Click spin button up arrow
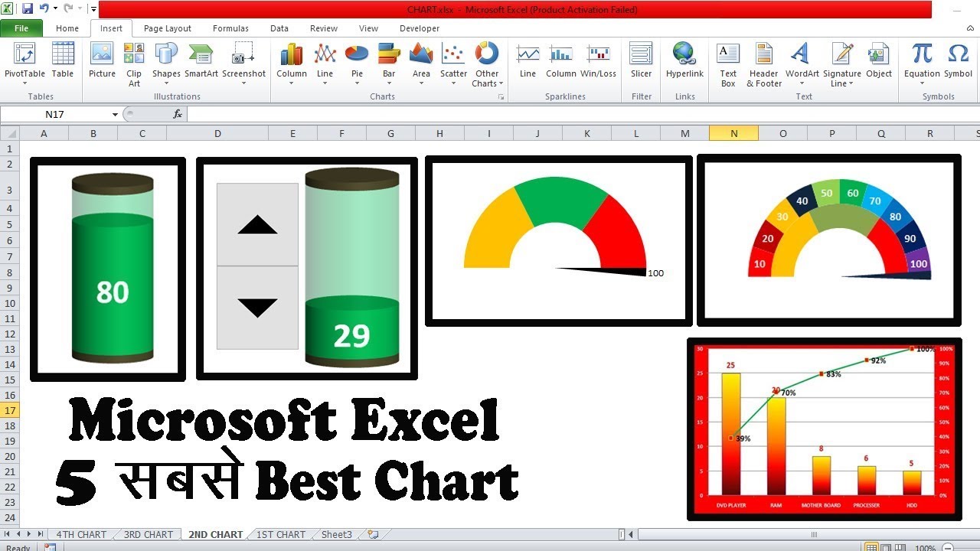 (257, 224)
